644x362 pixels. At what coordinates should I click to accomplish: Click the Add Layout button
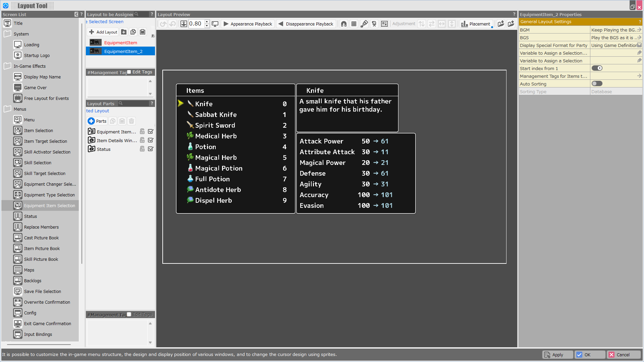(x=103, y=32)
